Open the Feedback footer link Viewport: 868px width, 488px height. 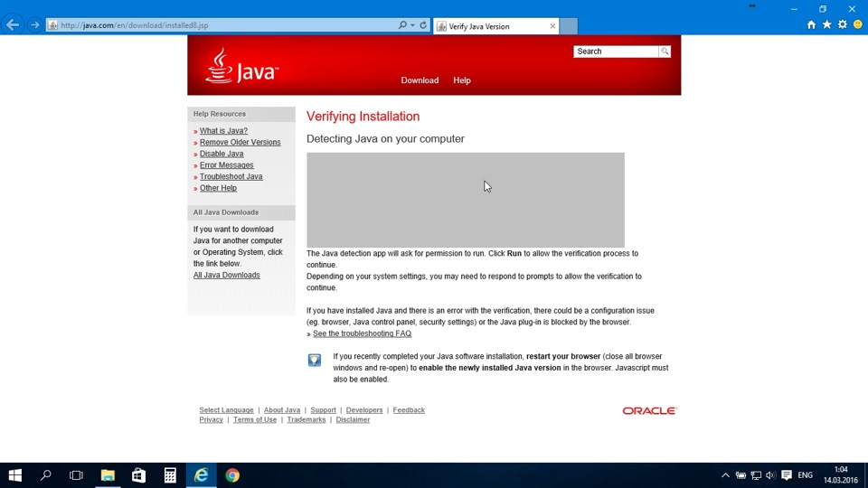point(409,410)
